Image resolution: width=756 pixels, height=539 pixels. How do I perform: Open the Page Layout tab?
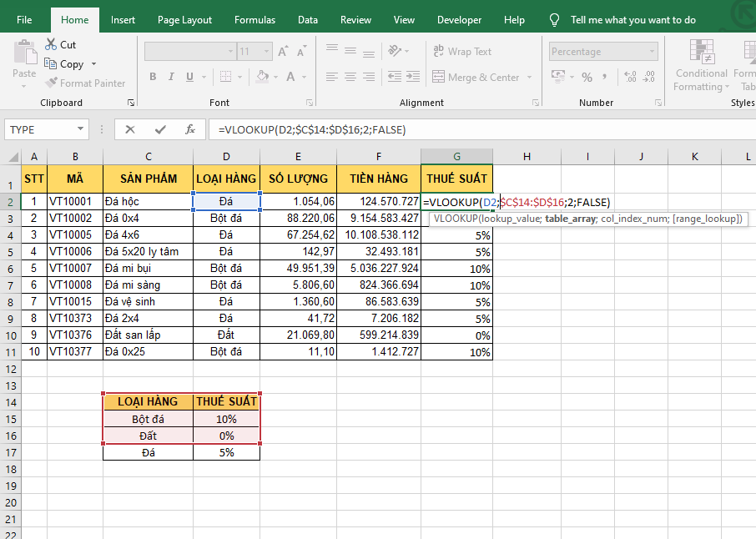coord(184,20)
